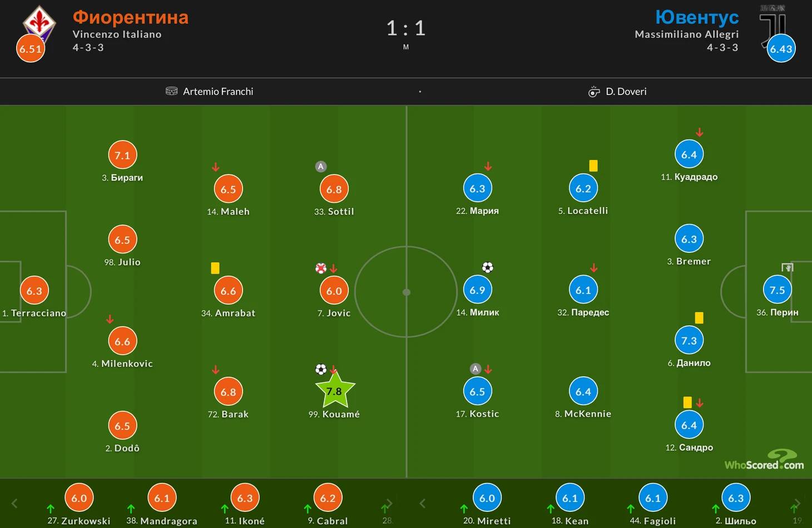Click the referee whistle icon beside D. Doveri
Image resolution: width=812 pixels, height=528 pixels.
coord(594,92)
